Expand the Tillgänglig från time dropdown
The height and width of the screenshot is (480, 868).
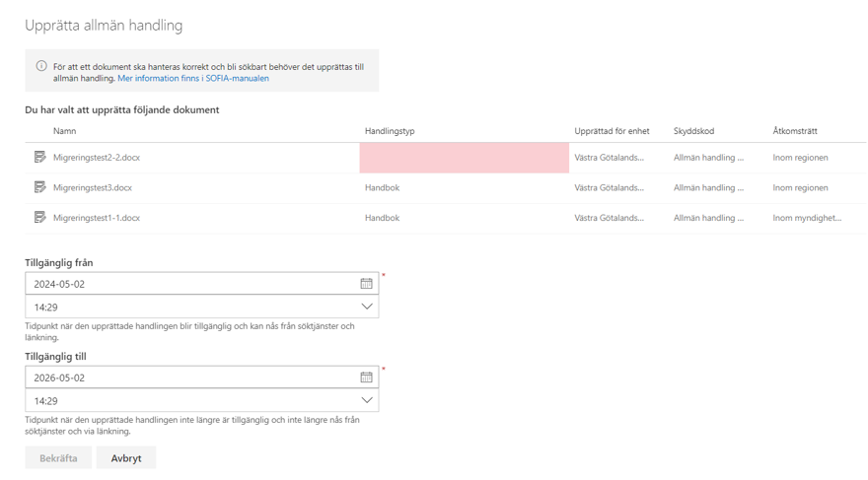[x=366, y=308]
